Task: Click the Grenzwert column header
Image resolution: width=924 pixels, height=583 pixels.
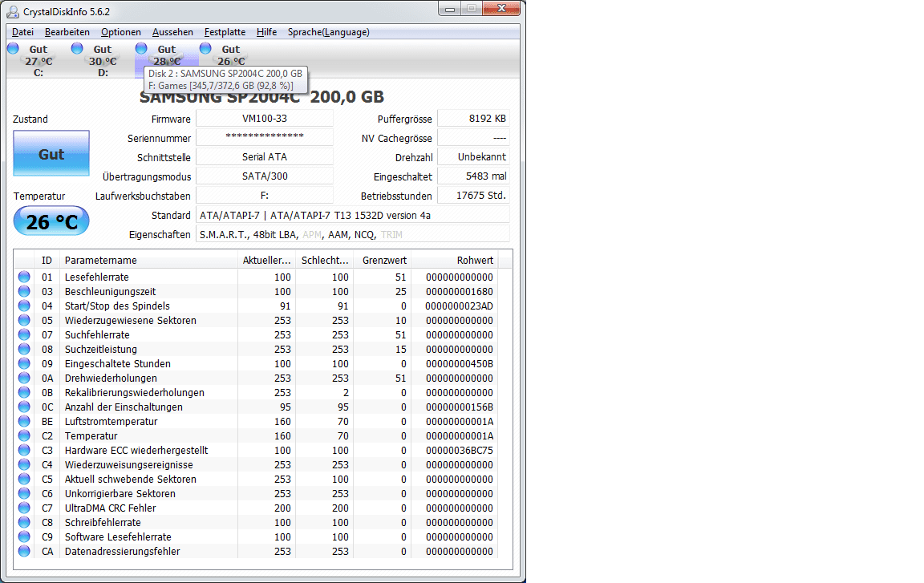Action: click(382, 260)
